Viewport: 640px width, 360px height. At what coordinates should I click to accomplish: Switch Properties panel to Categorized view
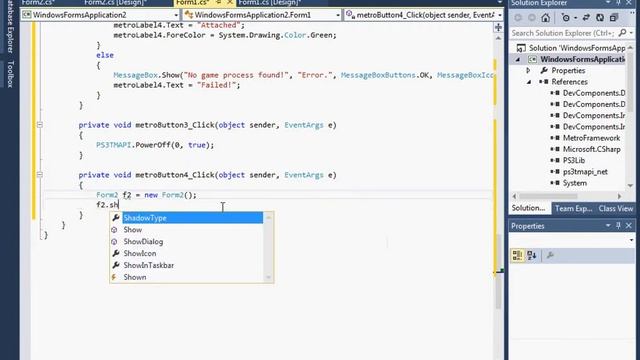[x=517, y=256]
